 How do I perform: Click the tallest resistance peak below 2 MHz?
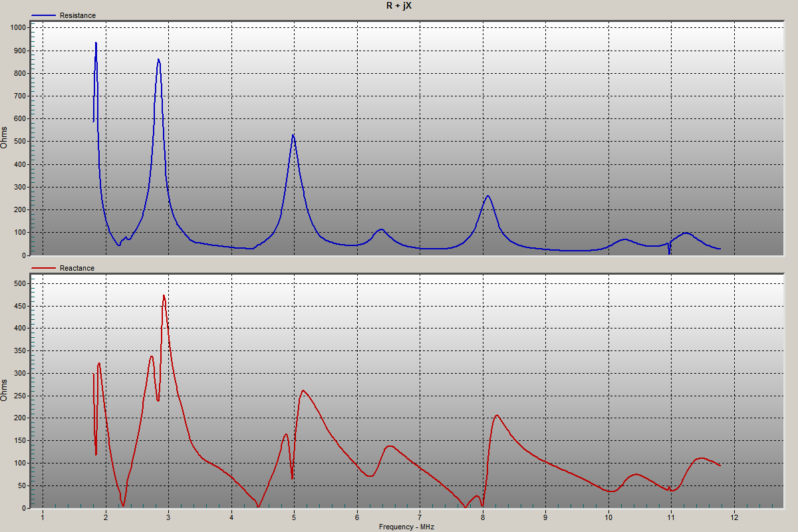click(96, 43)
